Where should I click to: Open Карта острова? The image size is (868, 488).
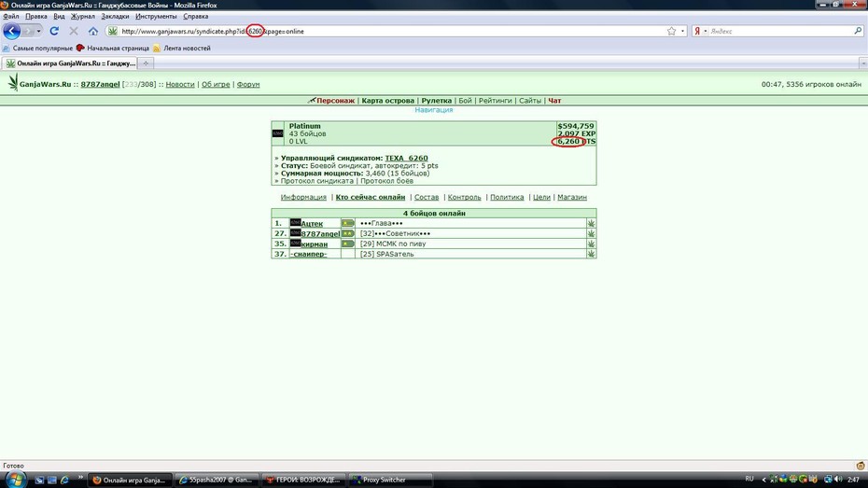pyautogui.click(x=387, y=101)
